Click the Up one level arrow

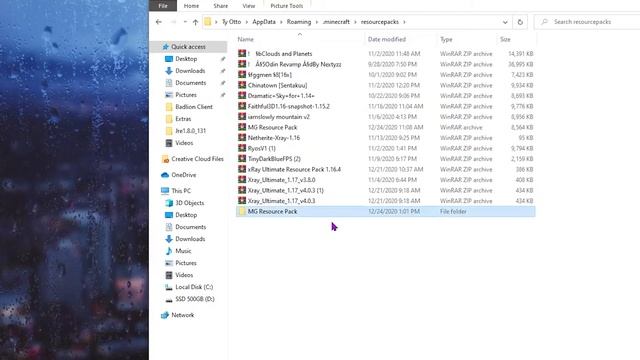[196, 22]
